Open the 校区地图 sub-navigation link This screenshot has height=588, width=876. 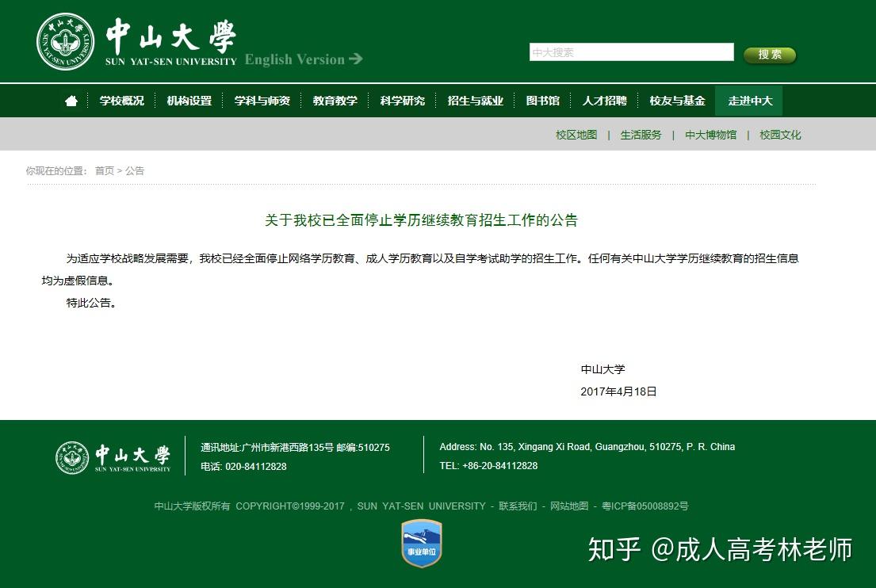point(576,136)
